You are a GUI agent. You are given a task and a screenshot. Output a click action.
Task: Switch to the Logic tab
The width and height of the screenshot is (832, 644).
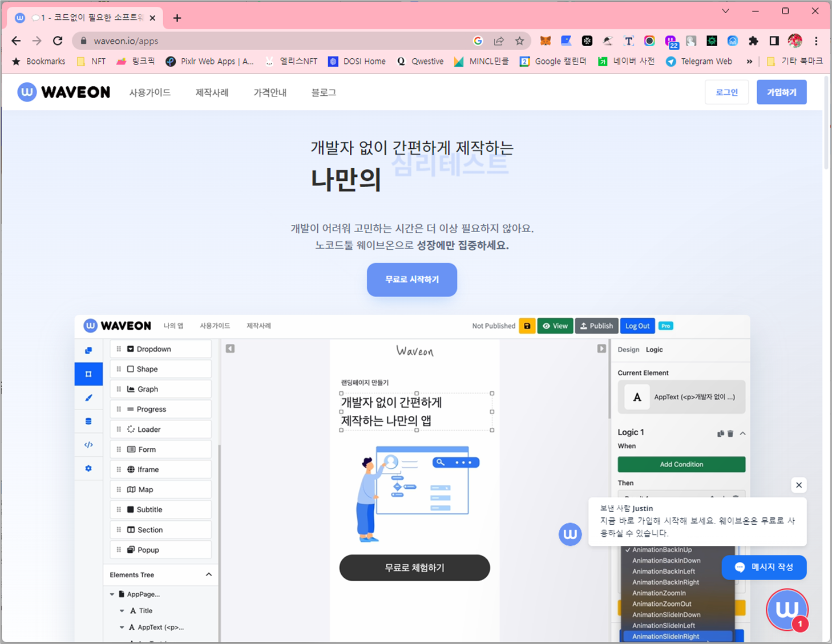pyautogui.click(x=654, y=350)
